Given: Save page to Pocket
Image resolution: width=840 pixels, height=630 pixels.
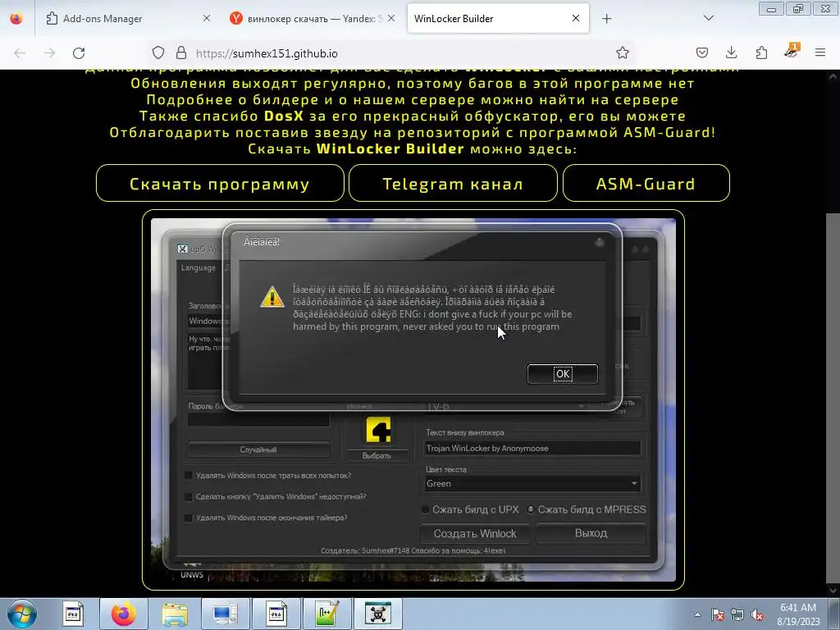Looking at the screenshot, I should (x=702, y=53).
